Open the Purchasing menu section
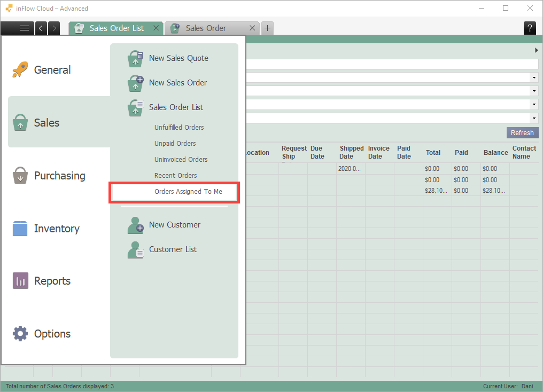The height and width of the screenshot is (392, 543). tap(59, 175)
